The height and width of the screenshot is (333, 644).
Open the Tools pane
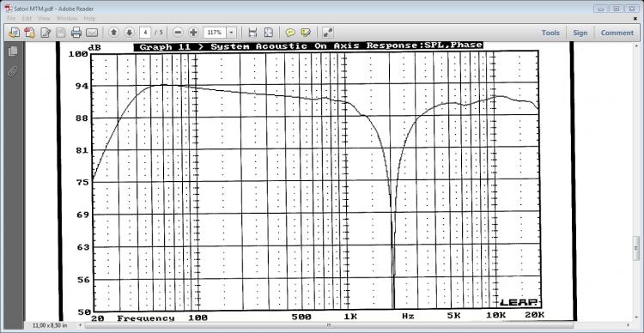click(550, 33)
